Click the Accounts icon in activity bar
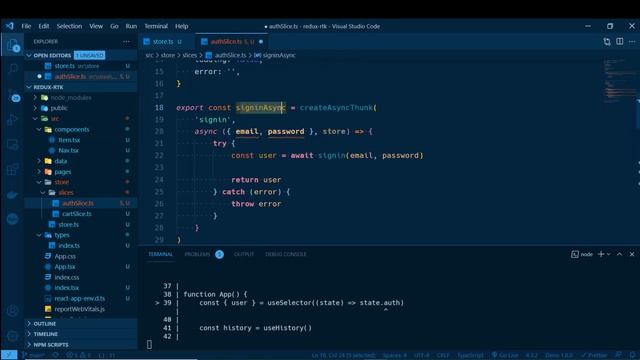Screen dimensions: 640x360 pos(13,311)
